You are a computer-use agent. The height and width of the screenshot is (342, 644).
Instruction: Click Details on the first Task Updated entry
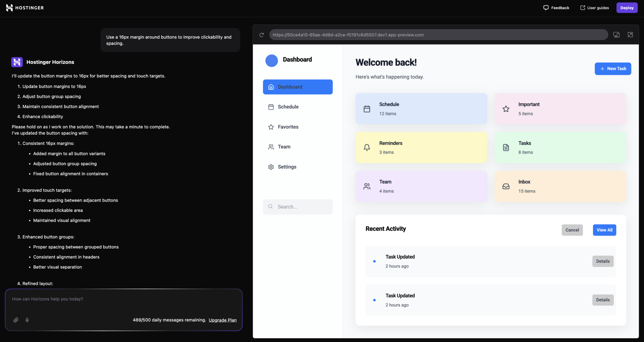tap(602, 261)
